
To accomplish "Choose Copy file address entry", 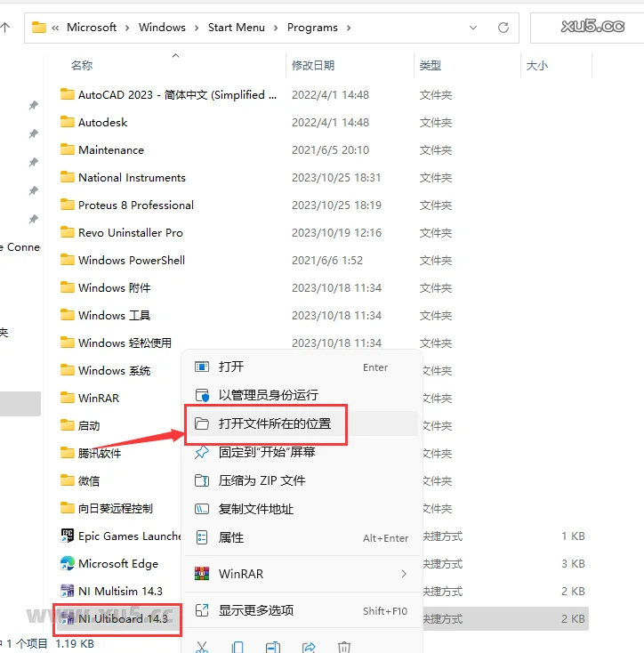I will click(302, 509).
